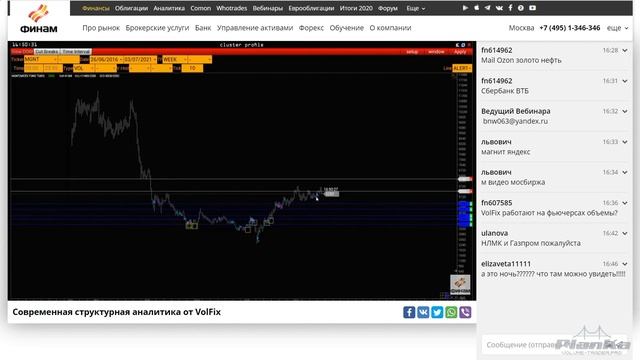
Task: Open Whotrades in top navigation
Action: [x=231, y=8]
